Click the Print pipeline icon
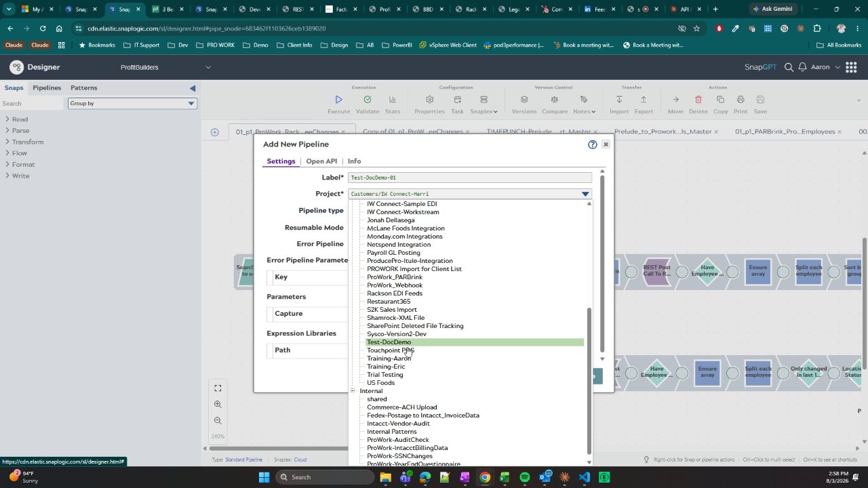Screen dimensions: 868x488 pyautogui.click(x=741, y=100)
